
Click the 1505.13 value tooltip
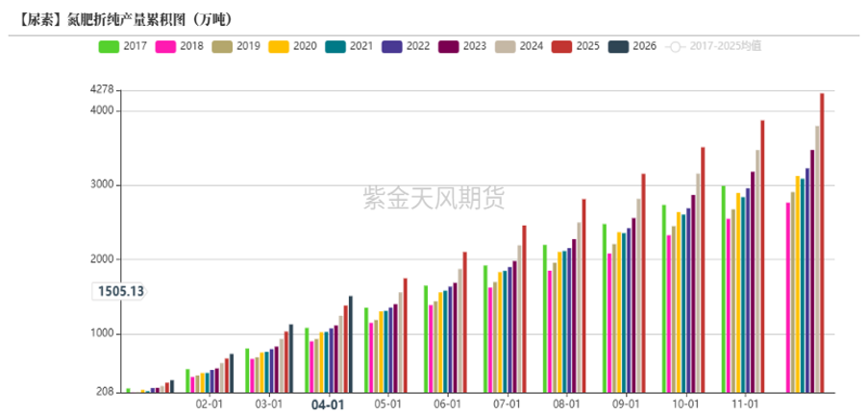coord(118,291)
